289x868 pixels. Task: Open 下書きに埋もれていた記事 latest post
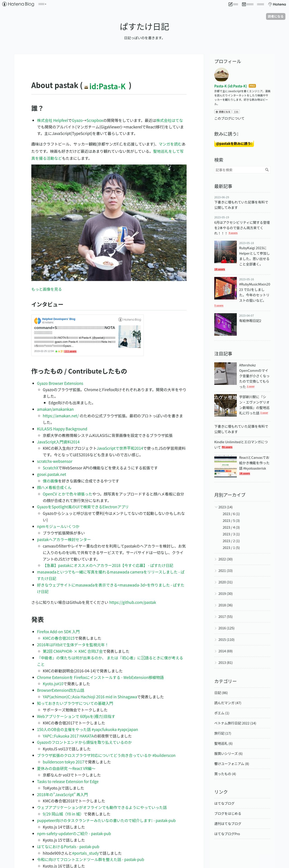(241, 205)
